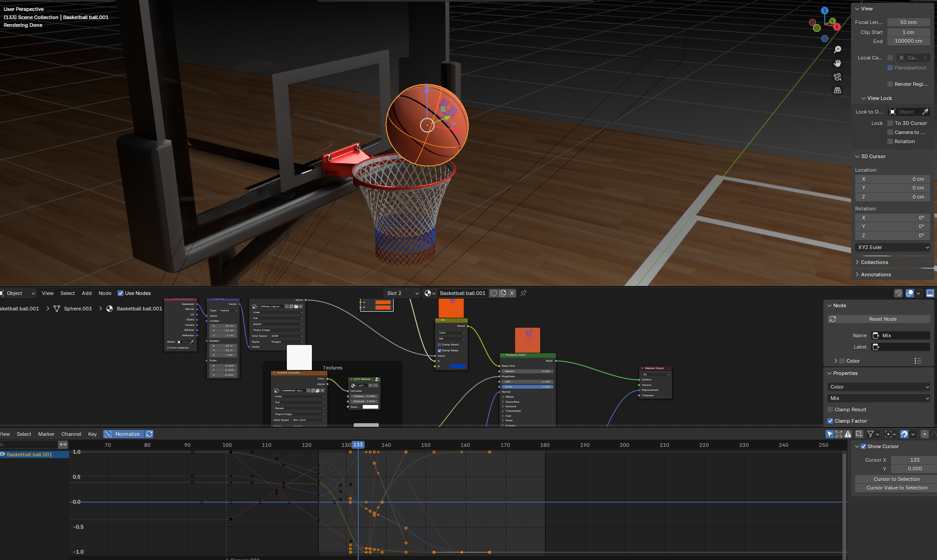Uncheck the Show Cursor checkbox

tap(863, 446)
